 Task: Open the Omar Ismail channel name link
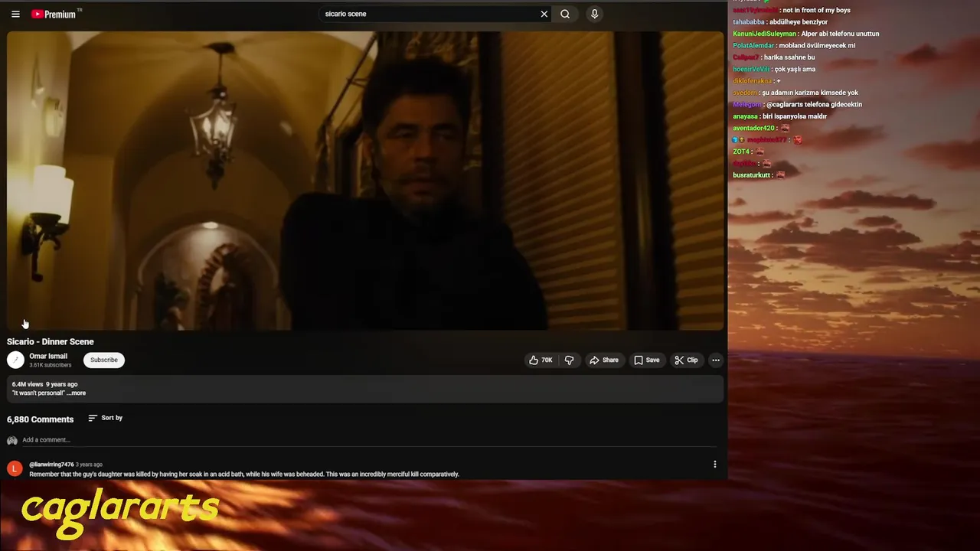pos(48,357)
